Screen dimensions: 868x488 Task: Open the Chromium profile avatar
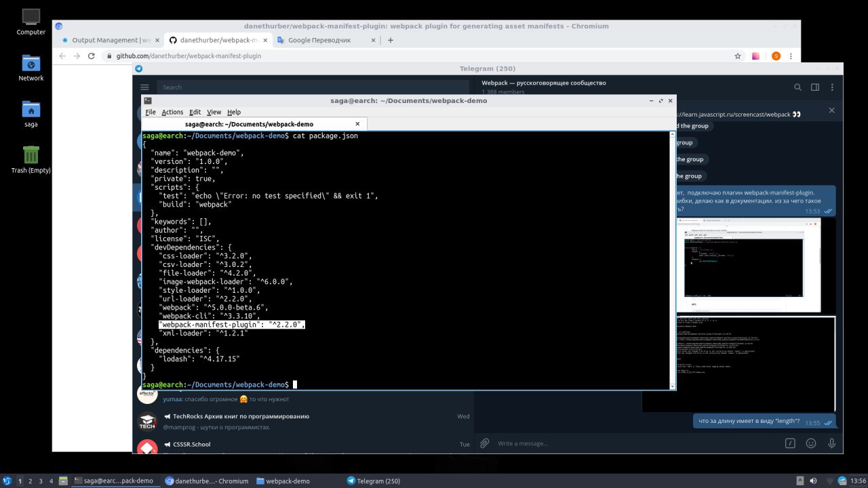click(776, 56)
